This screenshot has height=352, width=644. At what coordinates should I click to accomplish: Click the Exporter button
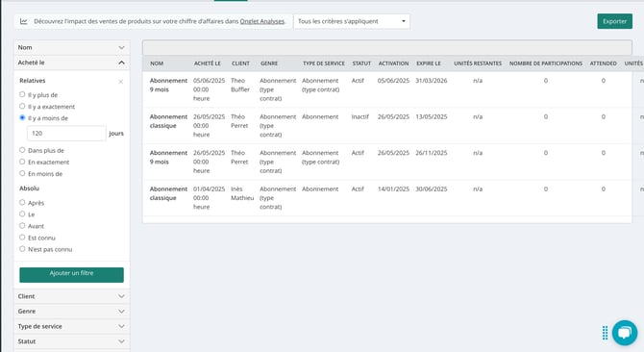(x=614, y=21)
